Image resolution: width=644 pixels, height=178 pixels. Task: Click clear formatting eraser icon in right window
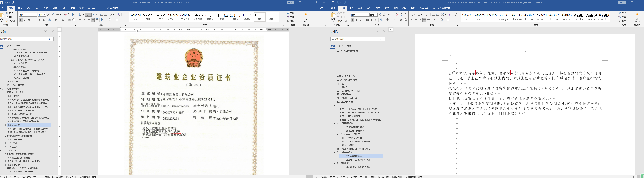397,15
